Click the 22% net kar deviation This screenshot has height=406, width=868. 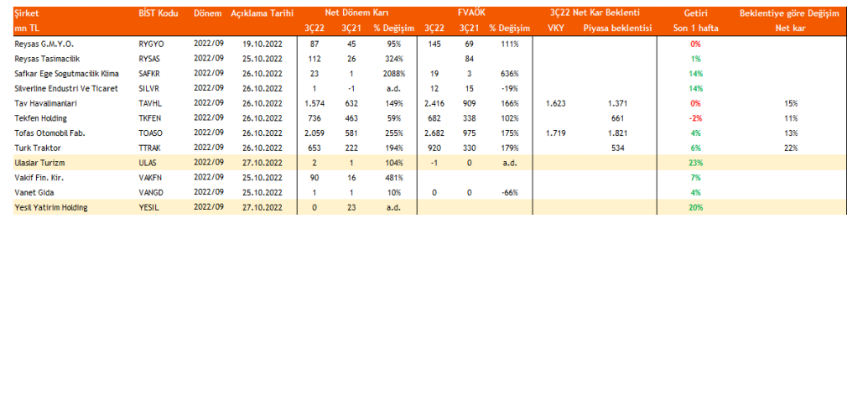tap(791, 148)
